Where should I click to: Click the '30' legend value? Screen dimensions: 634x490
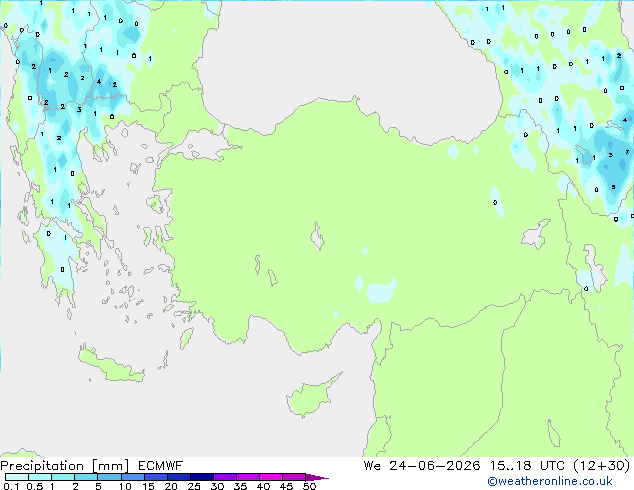click(x=217, y=486)
